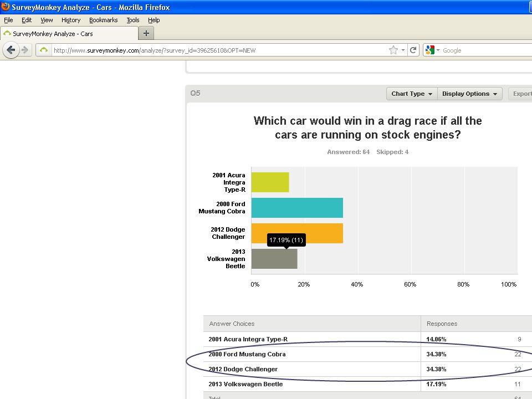Click the Firefox logo in title bar
The width and height of the screenshot is (532, 399).
point(6,7)
